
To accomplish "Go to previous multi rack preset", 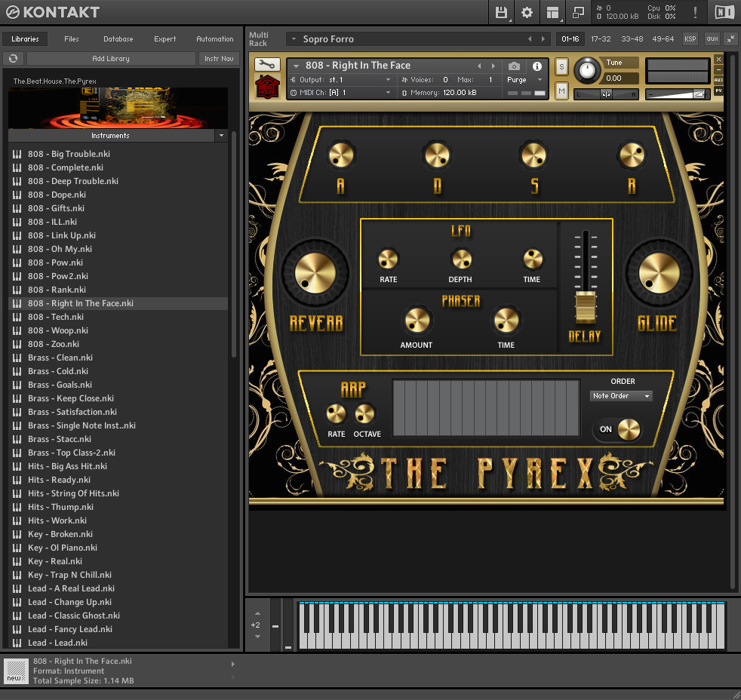I will tap(529, 39).
